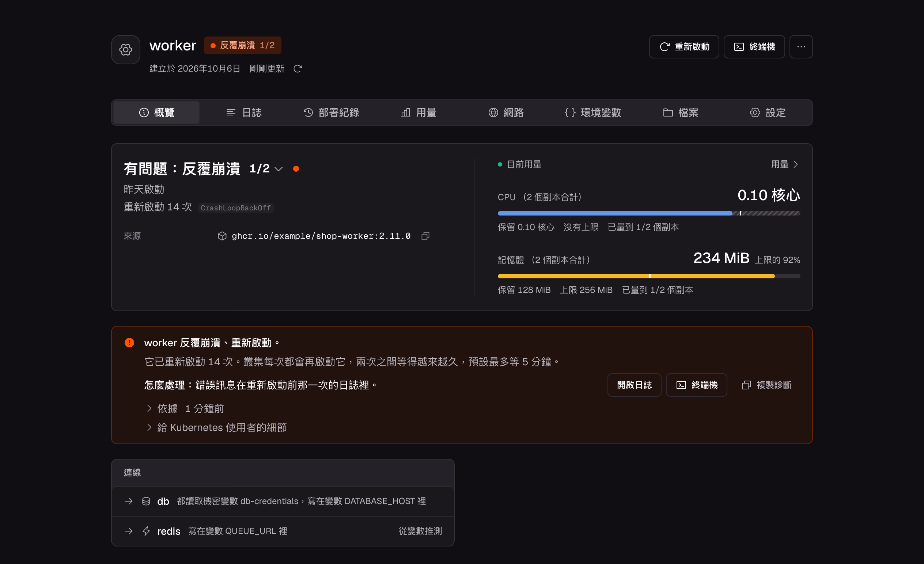The image size is (924, 564).
Task: Click the orange warning icon in the alert
Action: click(129, 343)
